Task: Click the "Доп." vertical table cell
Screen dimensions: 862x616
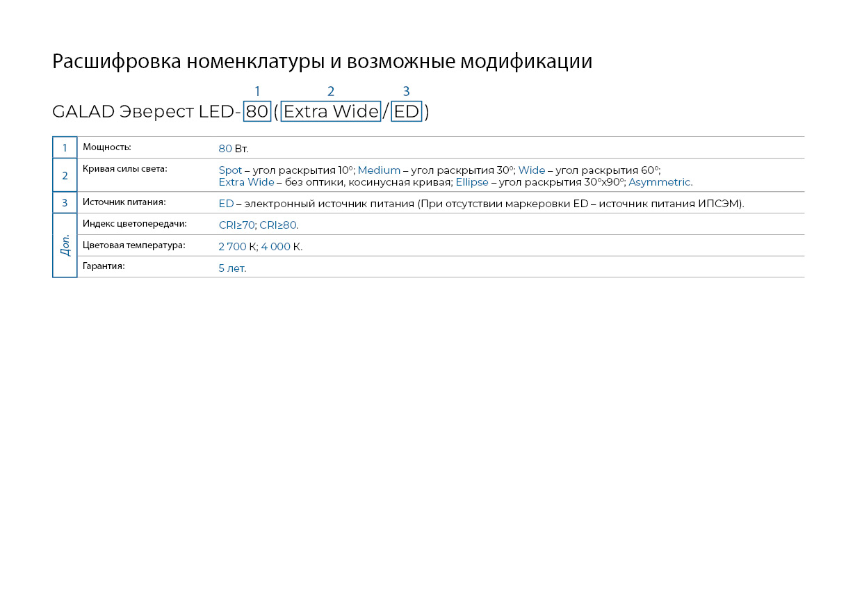Action: (65, 245)
